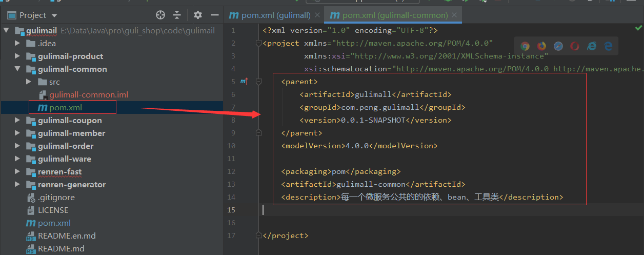Screen dimensions: 644x255
Task: Click fold end marker at closing project tag
Action: pos(259,236)
